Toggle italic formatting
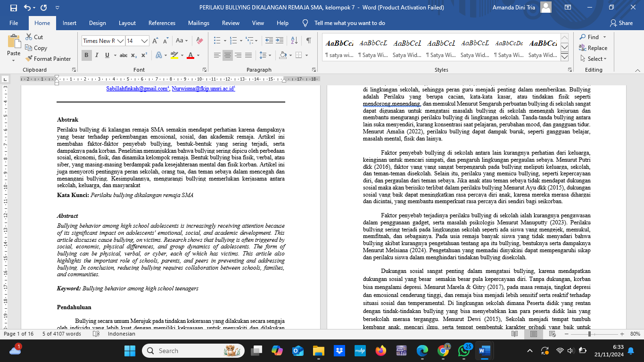This screenshot has width=644, height=362. 97,55
